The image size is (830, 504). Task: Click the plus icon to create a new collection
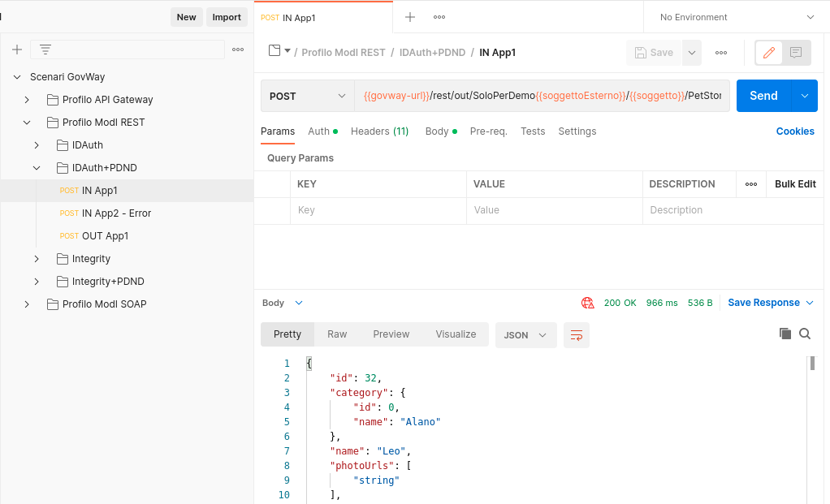pyautogui.click(x=17, y=50)
